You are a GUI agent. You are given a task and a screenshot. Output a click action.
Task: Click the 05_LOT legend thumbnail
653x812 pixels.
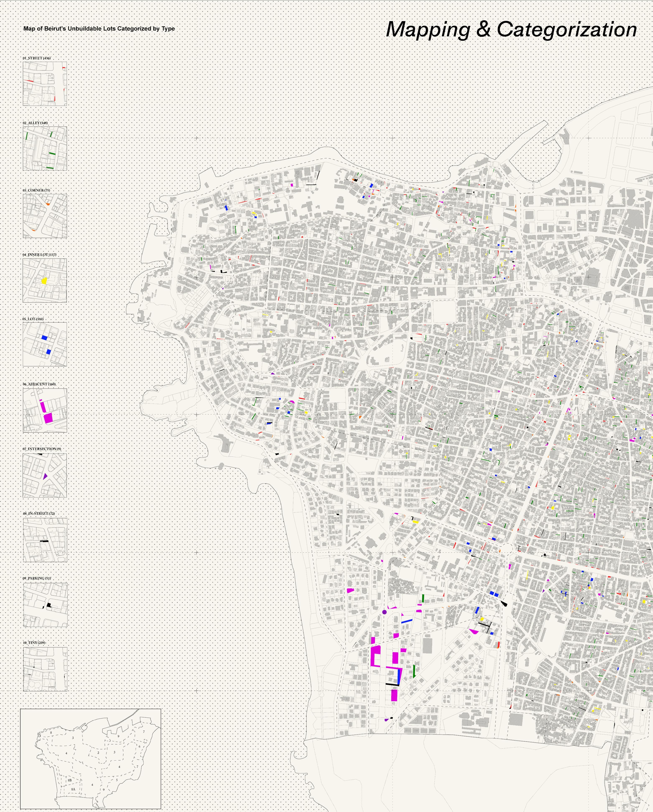pos(45,344)
